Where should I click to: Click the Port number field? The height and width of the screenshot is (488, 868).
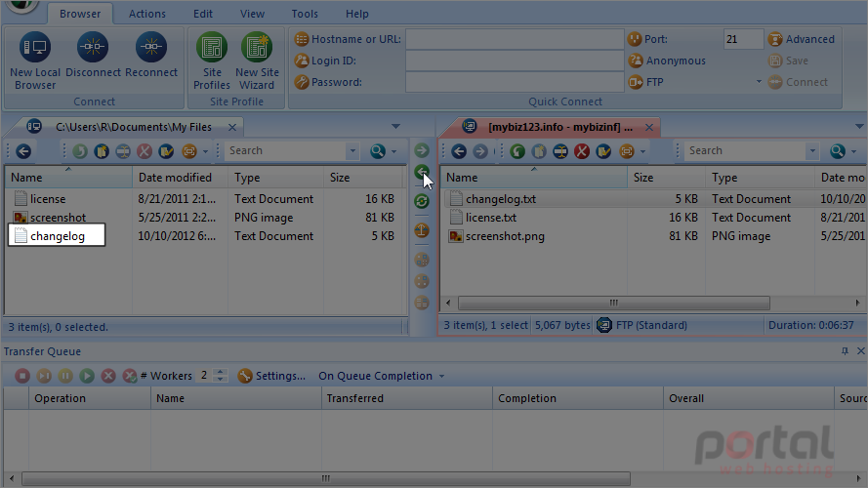743,39
